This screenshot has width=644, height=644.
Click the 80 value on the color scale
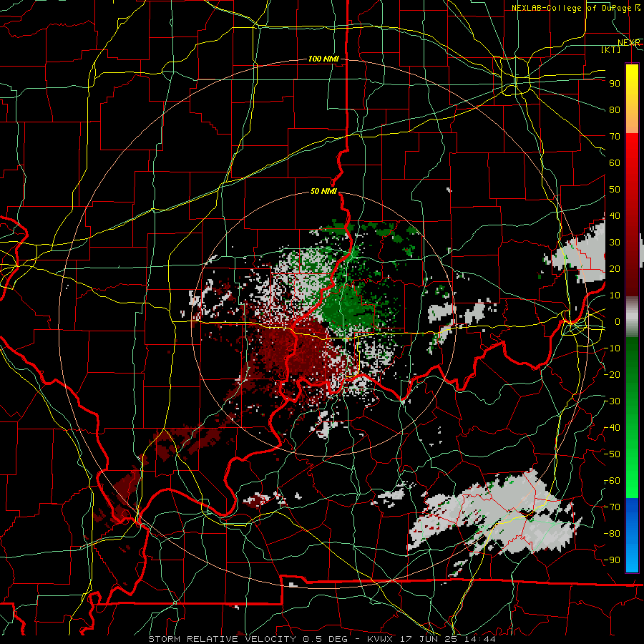coord(615,110)
